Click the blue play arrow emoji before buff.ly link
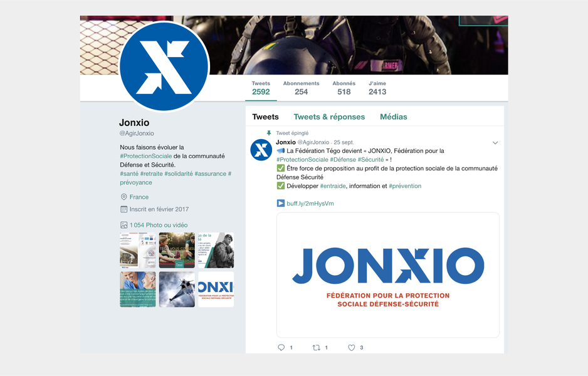This screenshot has height=376, width=588. point(280,203)
